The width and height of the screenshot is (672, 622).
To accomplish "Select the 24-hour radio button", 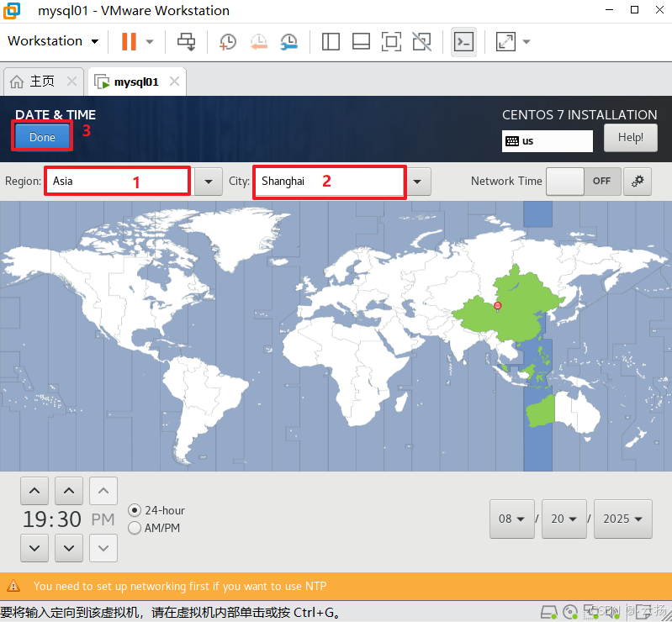I will [135, 510].
